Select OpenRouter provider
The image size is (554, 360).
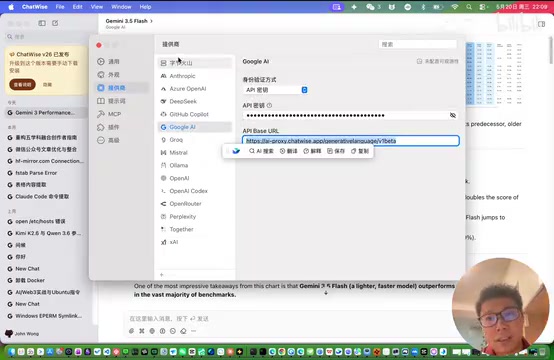pos(195,203)
